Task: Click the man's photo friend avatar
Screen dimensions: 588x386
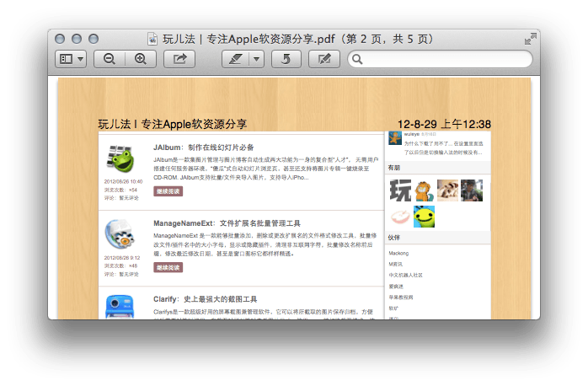Action: (x=472, y=190)
